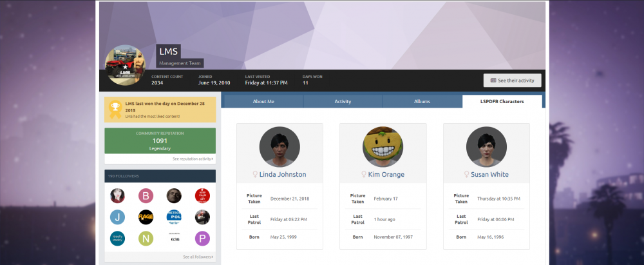Click Susan White's last patrol Friday at 06:06 PM
This screenshot has width=644, height=265.
[496, 220]
